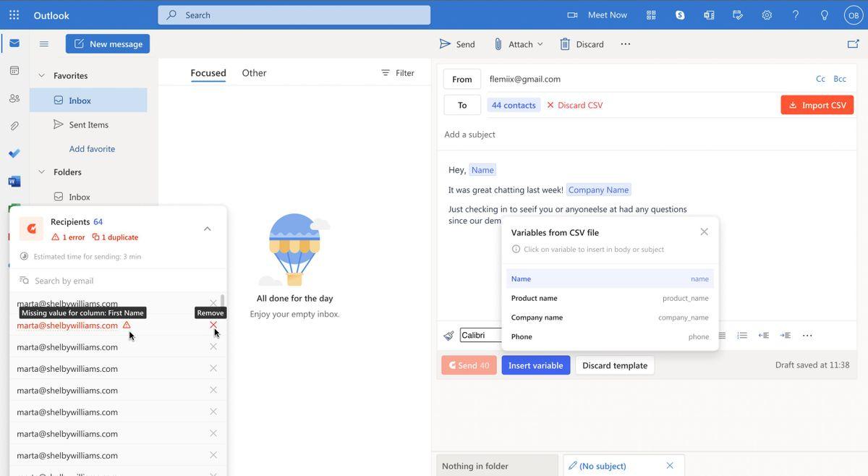The width and height of the screenshot is (868, 476).
Task: Open the app launcher grid icon
Action: tap(14, 14)
